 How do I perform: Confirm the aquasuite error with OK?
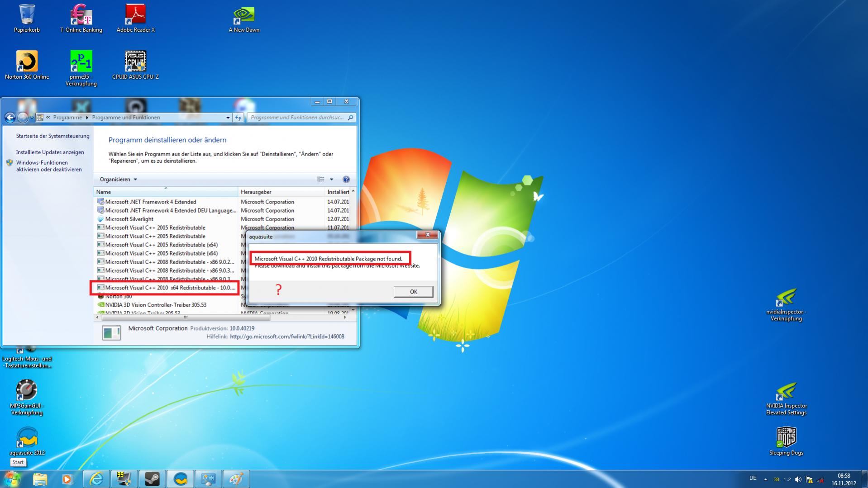tap(413, 292)
